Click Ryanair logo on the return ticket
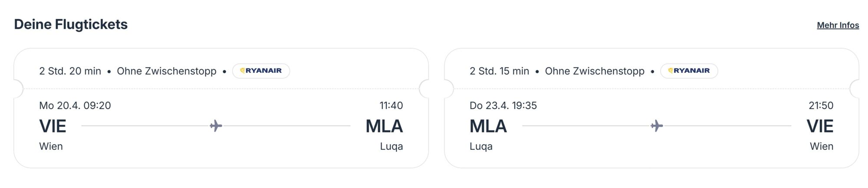This screenshot has width=868, height=188. [x=689, y=71]
